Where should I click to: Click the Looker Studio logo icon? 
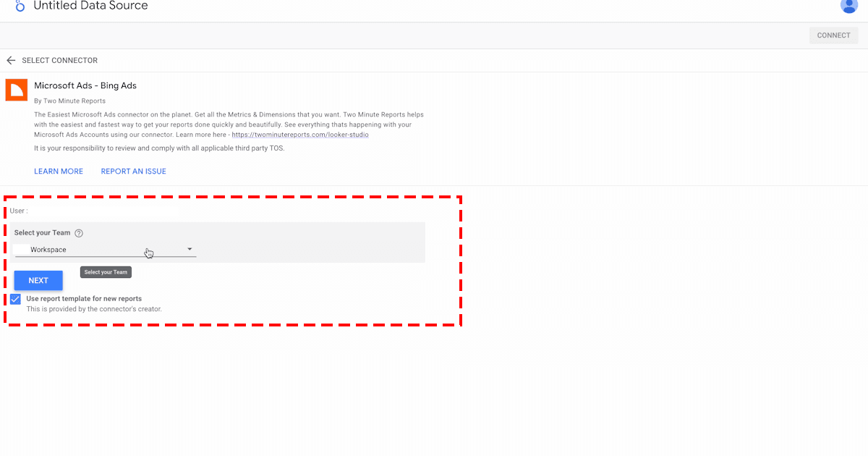(x=20, y=6)
